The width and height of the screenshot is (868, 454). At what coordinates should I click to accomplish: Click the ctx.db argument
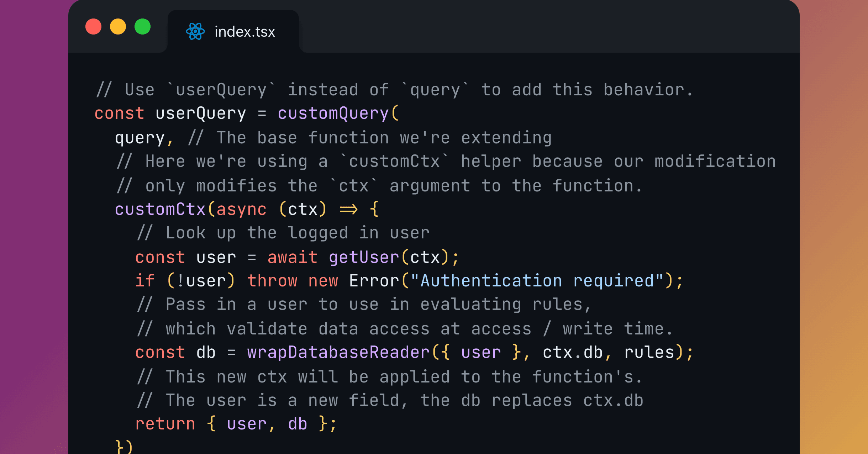572,353
